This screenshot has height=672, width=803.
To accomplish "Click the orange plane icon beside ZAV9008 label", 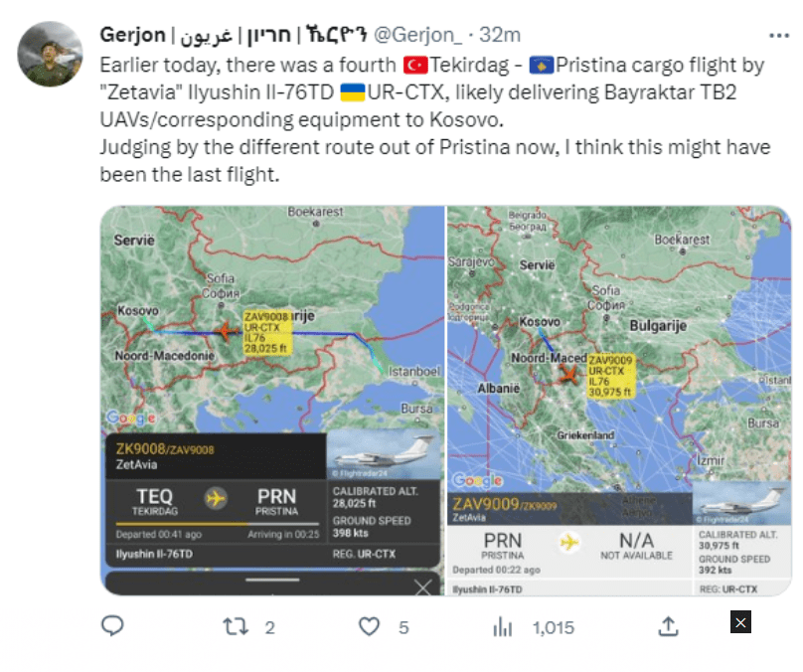I will click(228, 331).
